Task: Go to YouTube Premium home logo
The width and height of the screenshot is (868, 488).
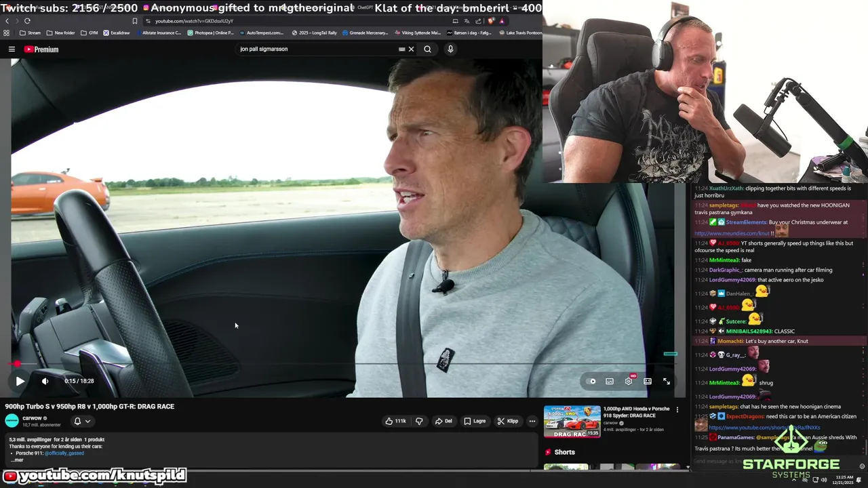Action: tap(41, 49)
